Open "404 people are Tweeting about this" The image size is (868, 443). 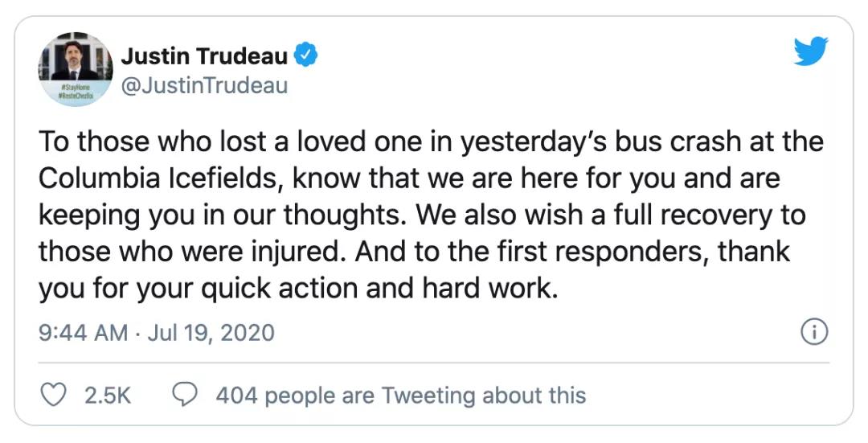(401, 396)
